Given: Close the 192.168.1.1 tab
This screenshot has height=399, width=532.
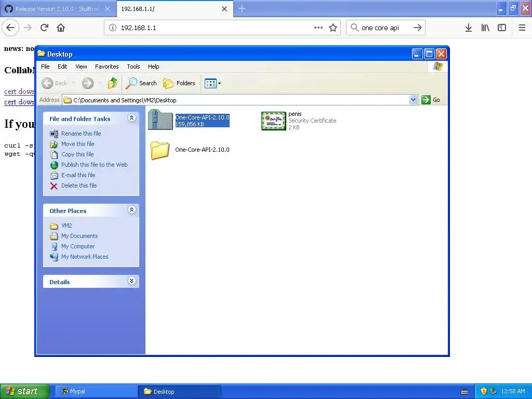Looking at the screenshot, I should (x=224, y=9).
